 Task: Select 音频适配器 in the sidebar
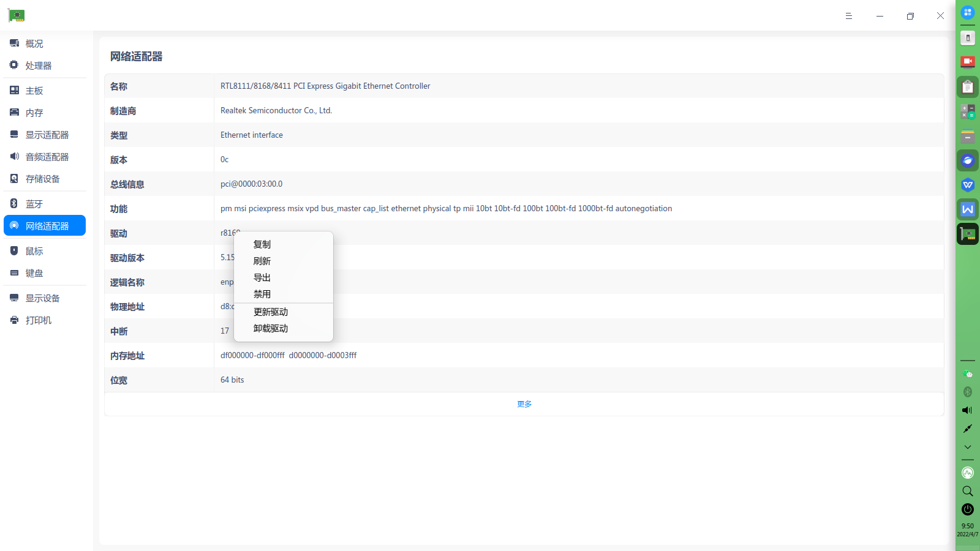point(45,157)
